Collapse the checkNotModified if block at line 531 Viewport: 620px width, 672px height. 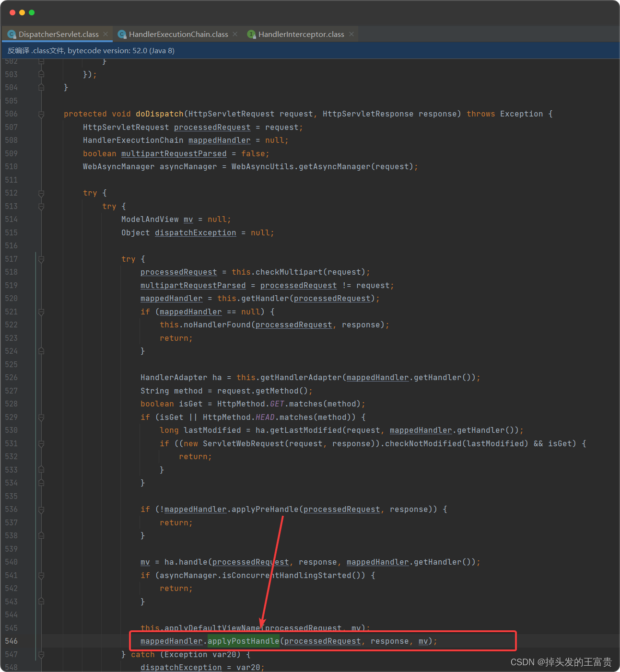[x=41, y=444]
